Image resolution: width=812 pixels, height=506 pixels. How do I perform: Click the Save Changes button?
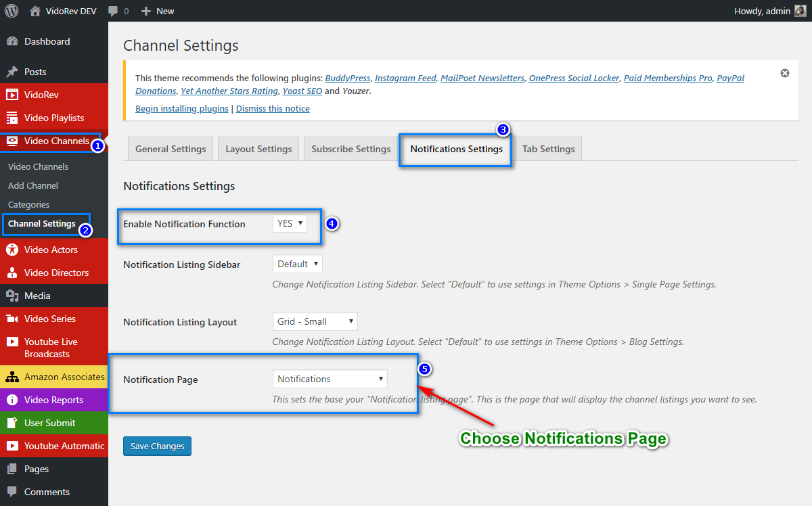click(157, 446)
